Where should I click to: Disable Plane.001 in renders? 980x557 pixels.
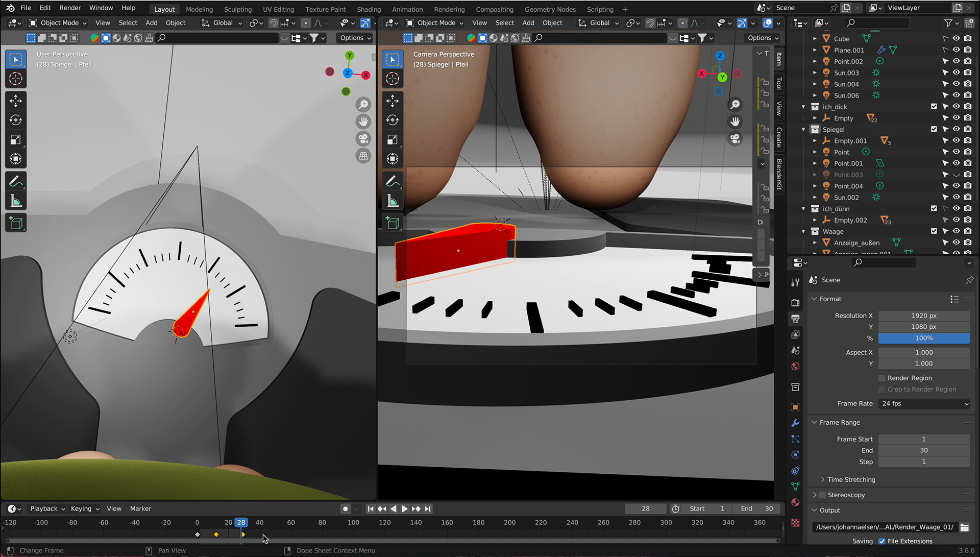[x=968, y=50]
